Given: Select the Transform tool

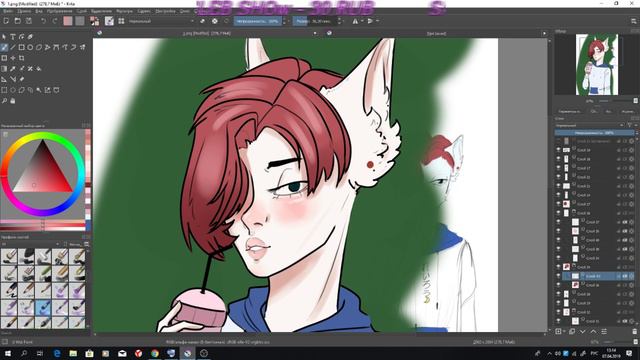Looking at the screenshot, I should tap(4, 58).
